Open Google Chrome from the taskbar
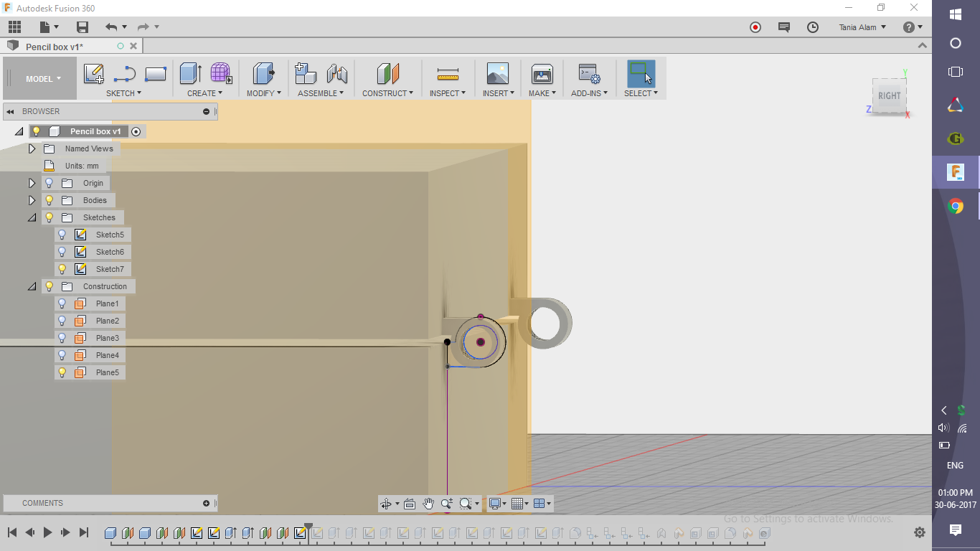The image size is (980, 551). 956,207
